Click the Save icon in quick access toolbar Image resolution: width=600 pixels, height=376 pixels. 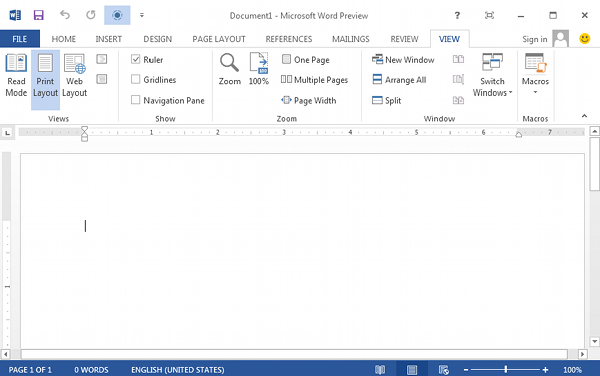[x=39, y=15]
